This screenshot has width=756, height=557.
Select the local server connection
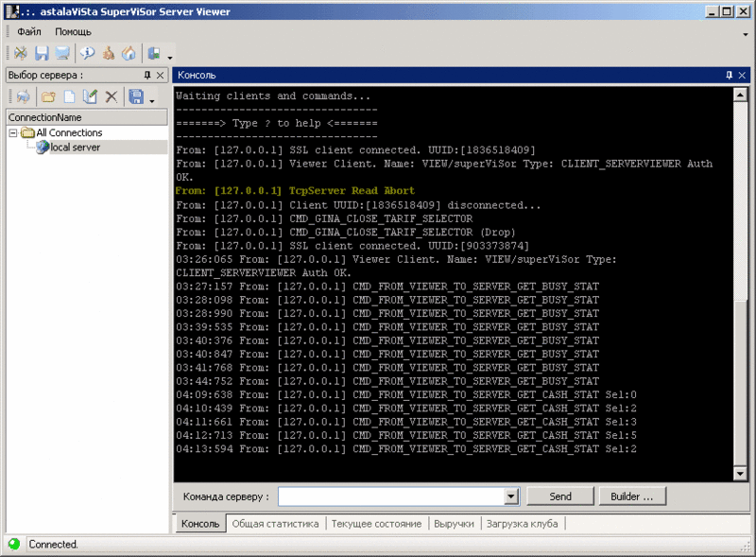(76, 148)
